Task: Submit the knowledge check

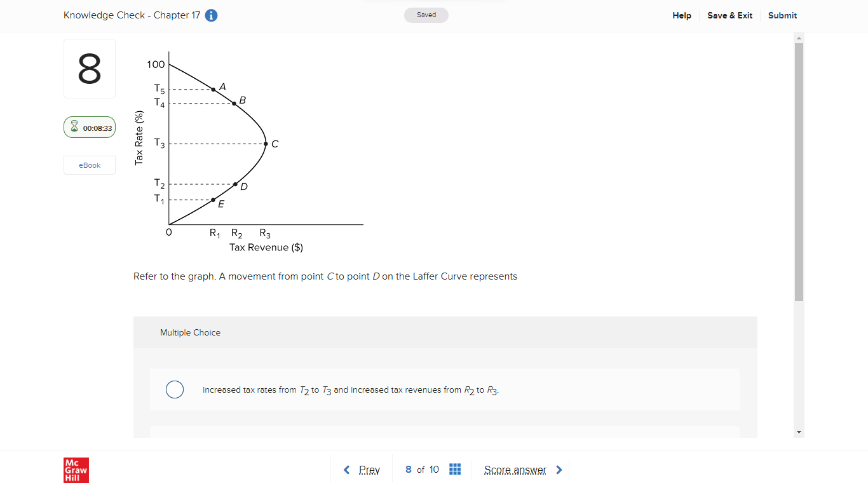Action: [782, 16]
